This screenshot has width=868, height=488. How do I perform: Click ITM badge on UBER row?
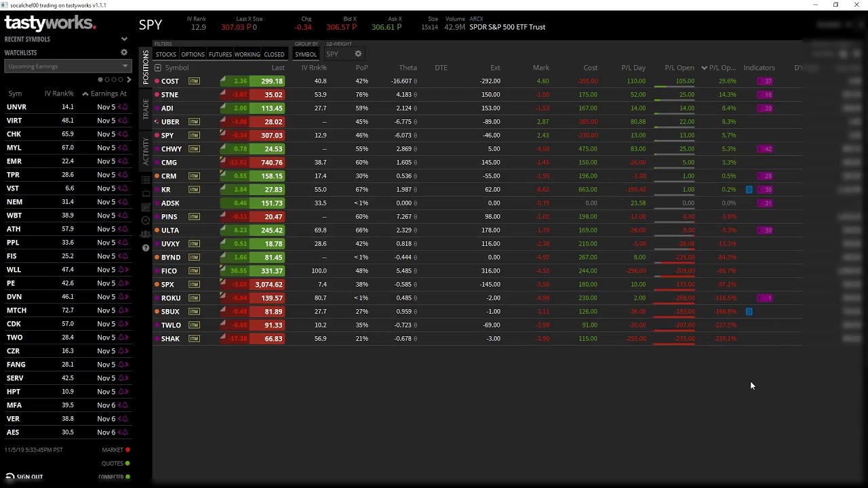click(x=195, y=122)
